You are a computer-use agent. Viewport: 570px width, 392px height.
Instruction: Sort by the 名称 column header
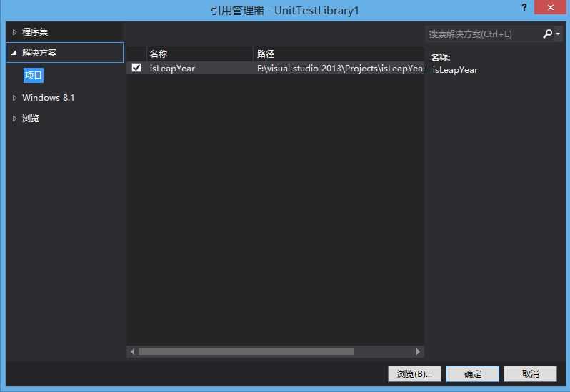click(x=199, y=54)
